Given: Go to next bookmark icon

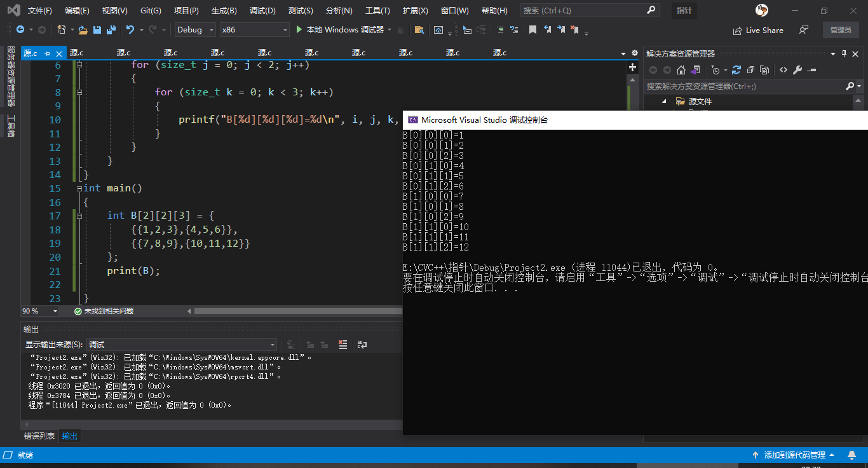Looking at the screenshot, I should 560,30.
